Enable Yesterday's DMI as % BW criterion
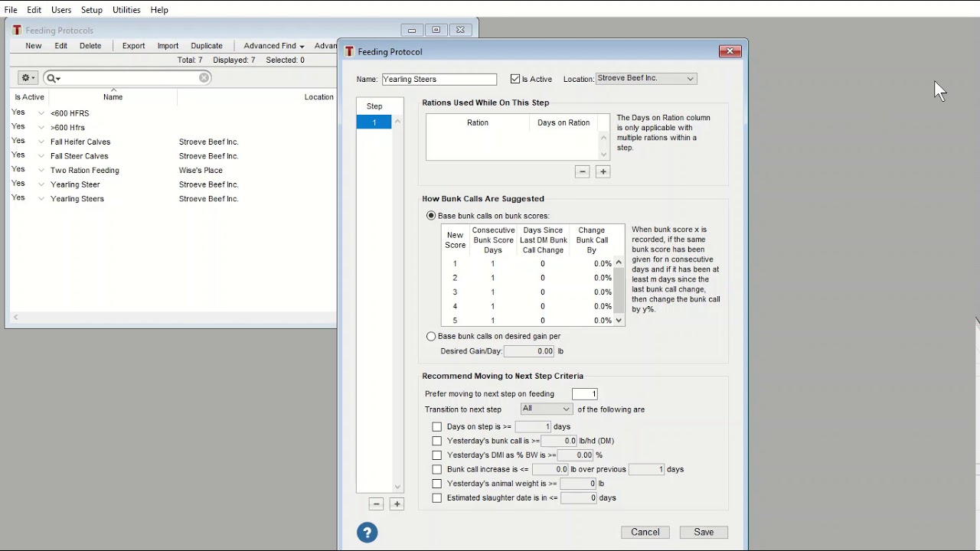This screenshot has width=980, height=551. tap(437, 455)
